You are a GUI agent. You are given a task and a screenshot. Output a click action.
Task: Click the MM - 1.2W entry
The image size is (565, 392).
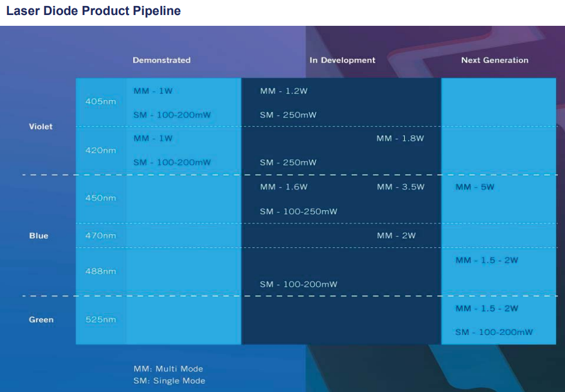tap(283, 91)
